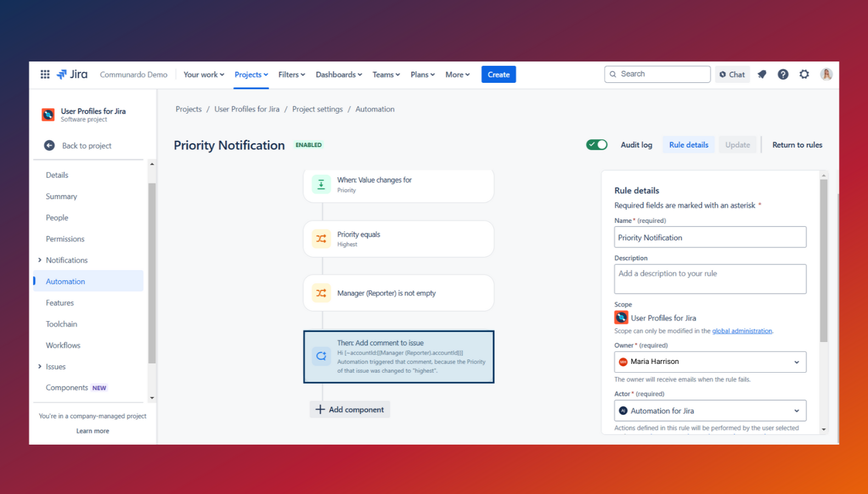
Task: Open Workflows in the sidebar
Action: pos(63,345)
